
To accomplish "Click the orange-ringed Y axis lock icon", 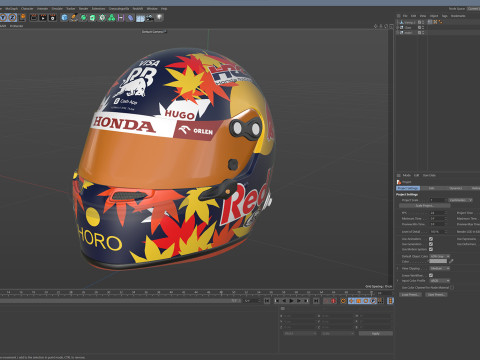I will (3, 17).
